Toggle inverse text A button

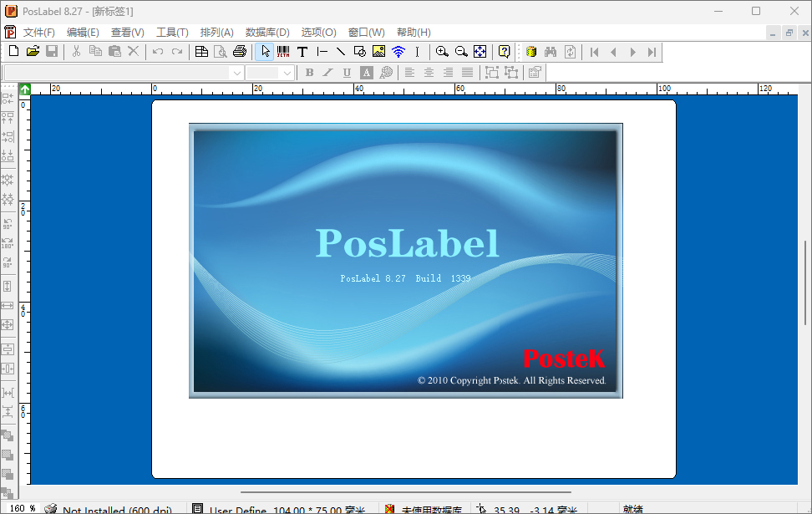367,73
